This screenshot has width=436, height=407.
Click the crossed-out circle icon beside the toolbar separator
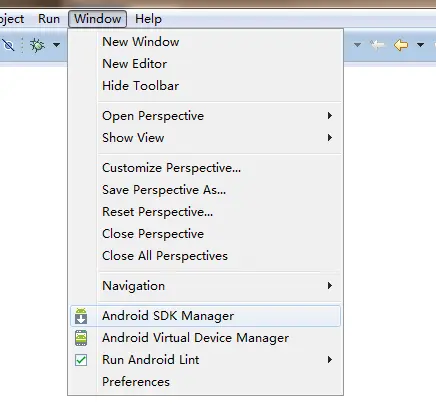9,45
